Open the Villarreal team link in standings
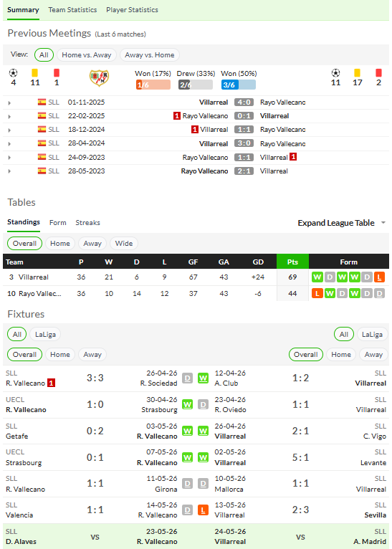The height and width of the screenshot is (549, 392). click(33, 277)
